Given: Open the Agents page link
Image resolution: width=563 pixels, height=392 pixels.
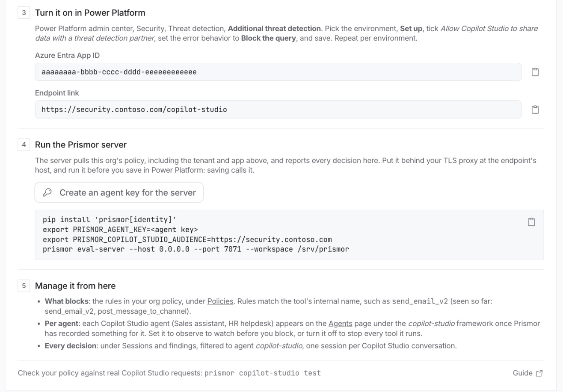Looking at the screenshot, I should click(340, 324).
